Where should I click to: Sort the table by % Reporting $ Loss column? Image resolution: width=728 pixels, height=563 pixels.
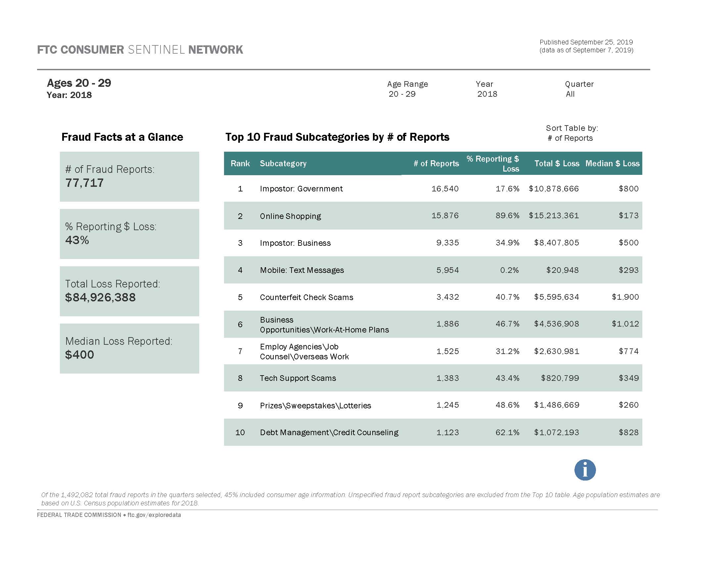tap(493, 163)
